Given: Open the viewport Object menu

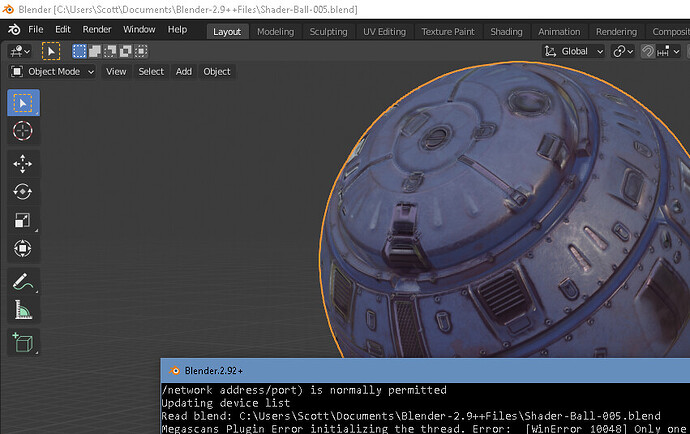Looking at the screenshot, I should click(x=217, y=72).
